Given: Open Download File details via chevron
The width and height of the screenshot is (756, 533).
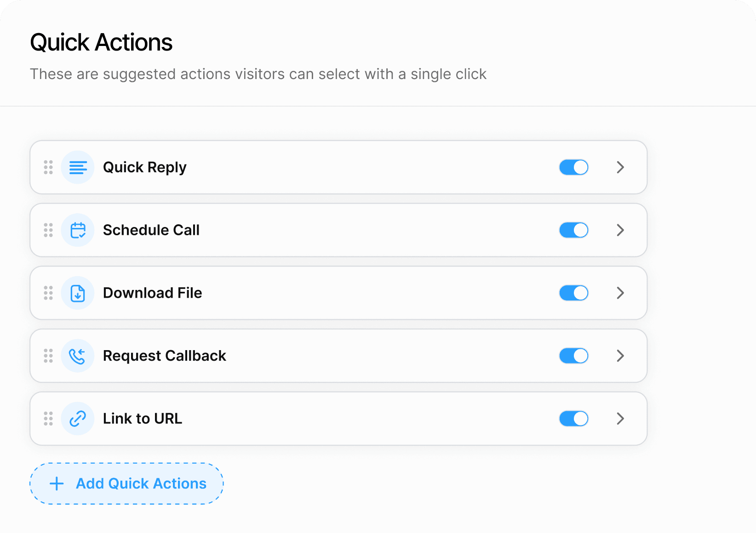Looking at the screenshot, I should click(620, 293).
